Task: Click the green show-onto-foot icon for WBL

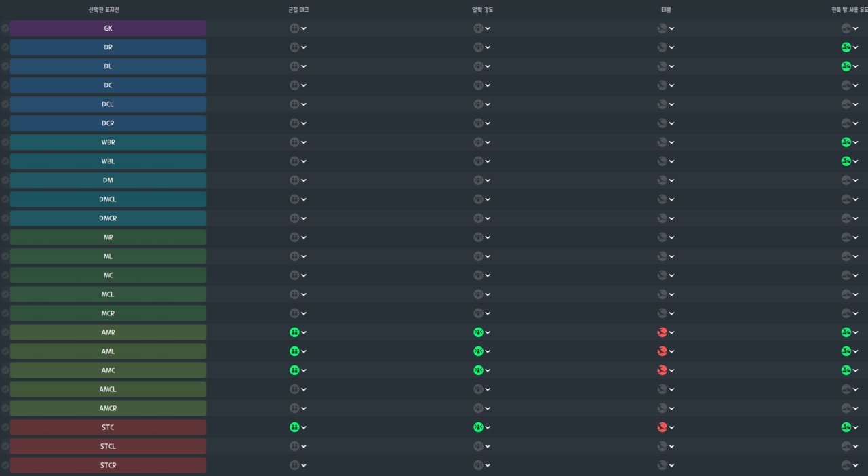Action: (846, 161)
